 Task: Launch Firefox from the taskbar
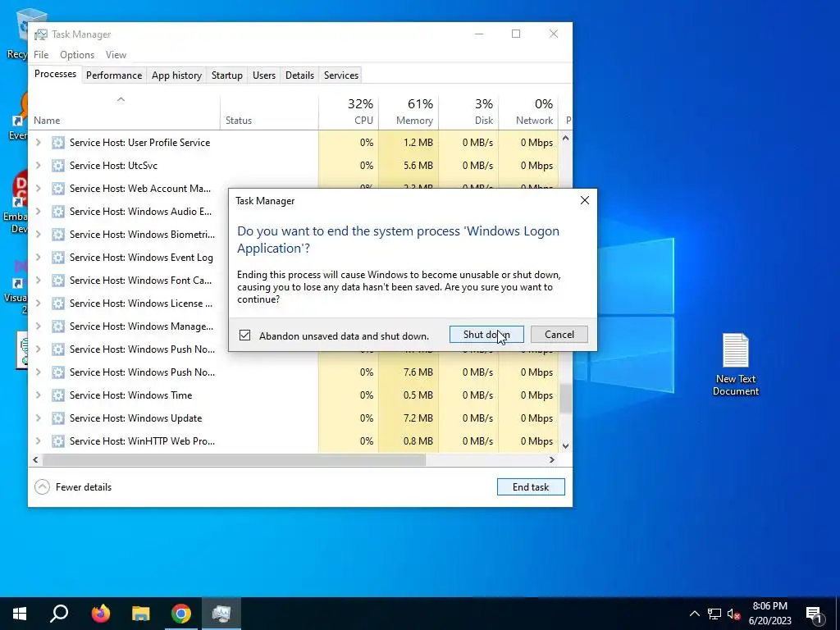tap(100, 614)
